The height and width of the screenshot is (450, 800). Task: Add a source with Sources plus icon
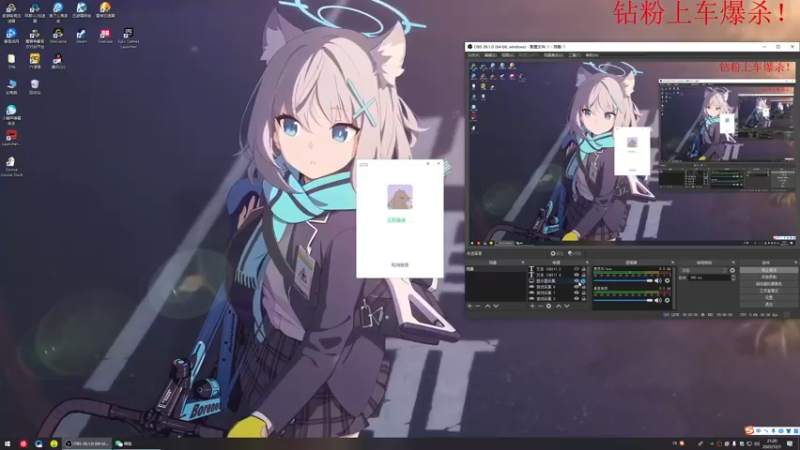coord(532,306)
